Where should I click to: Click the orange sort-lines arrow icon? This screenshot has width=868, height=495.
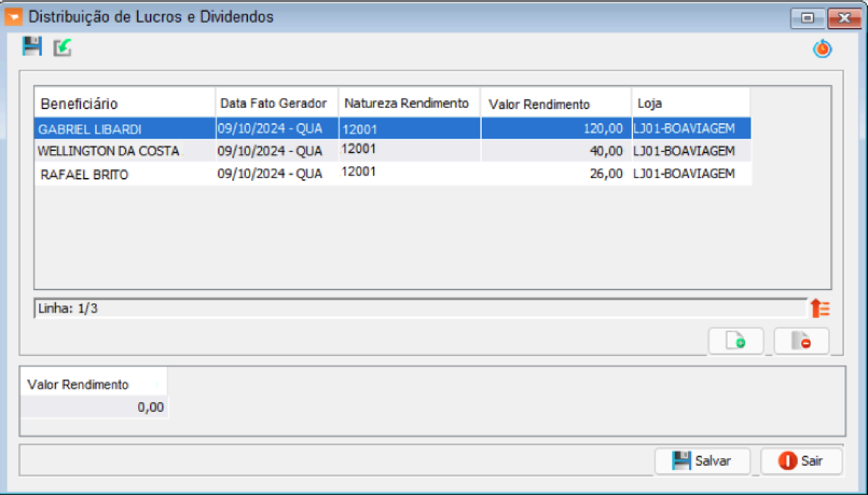coord(820,309)
